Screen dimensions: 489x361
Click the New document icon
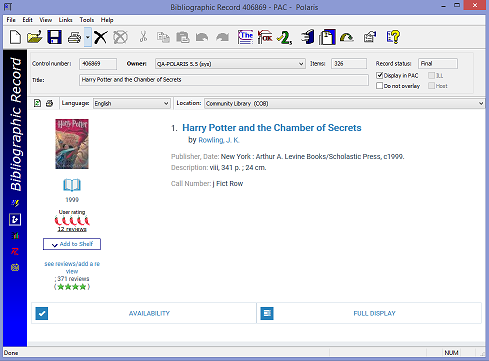tap(15, 37)
